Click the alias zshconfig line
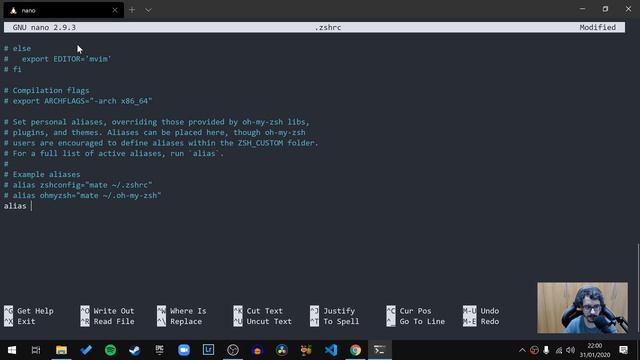 (x=78, y=185)
